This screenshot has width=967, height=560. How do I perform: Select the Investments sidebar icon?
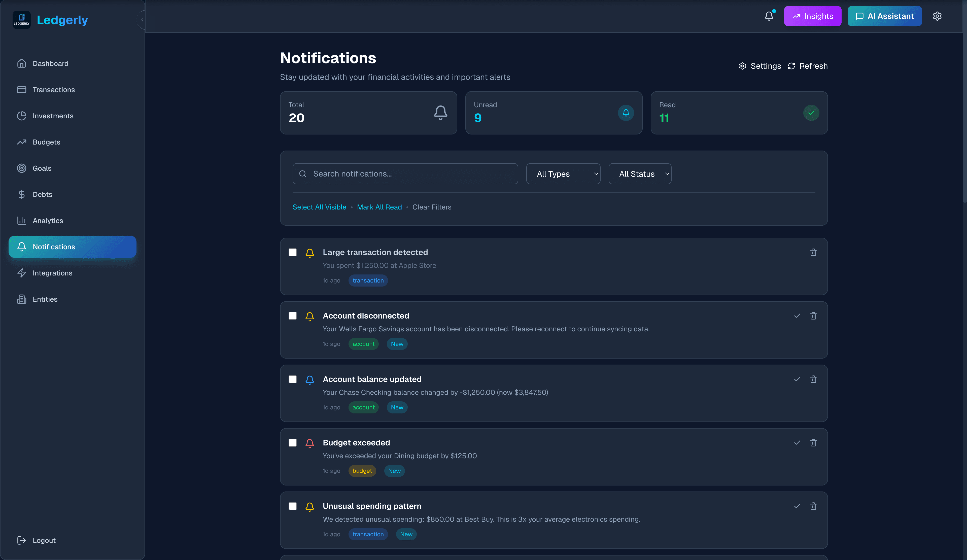pyautogui.click(x=22, y=116)
